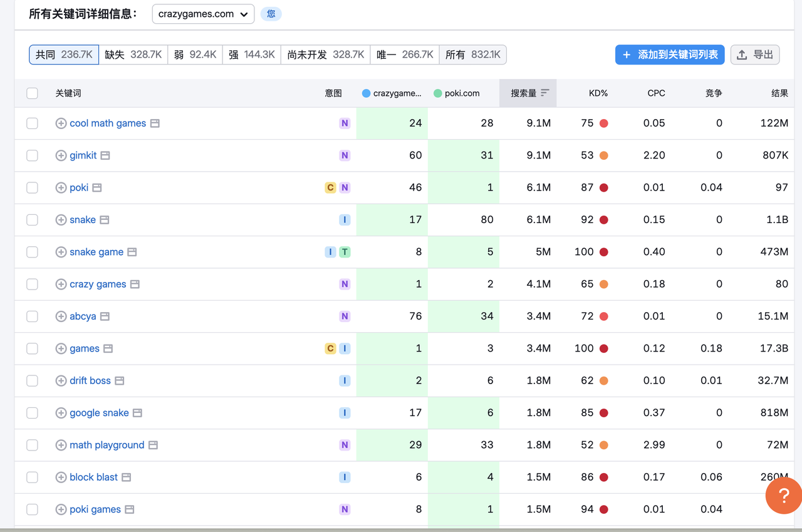802x532 pixels.
Task: Click the orange help question mark button
Action: click(x=783, y=496)
